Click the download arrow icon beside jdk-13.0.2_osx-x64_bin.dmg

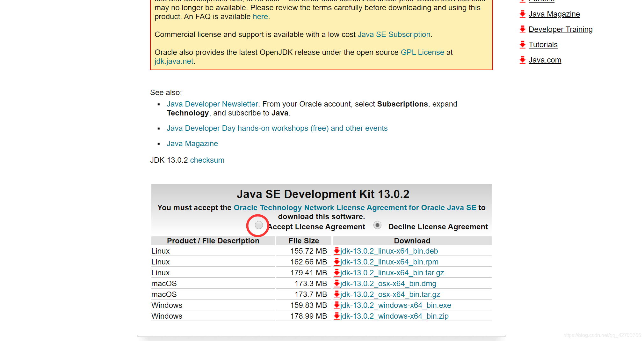click(x=336, y=284)
